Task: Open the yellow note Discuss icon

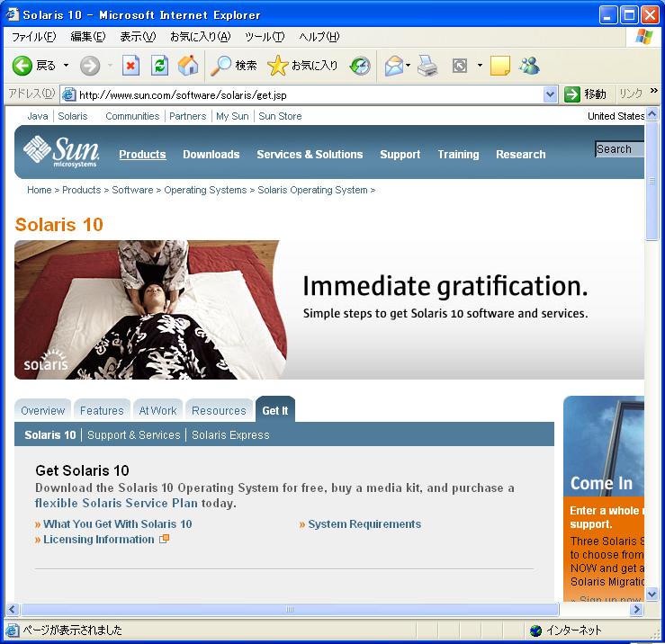Action: (x=500, y=66)
